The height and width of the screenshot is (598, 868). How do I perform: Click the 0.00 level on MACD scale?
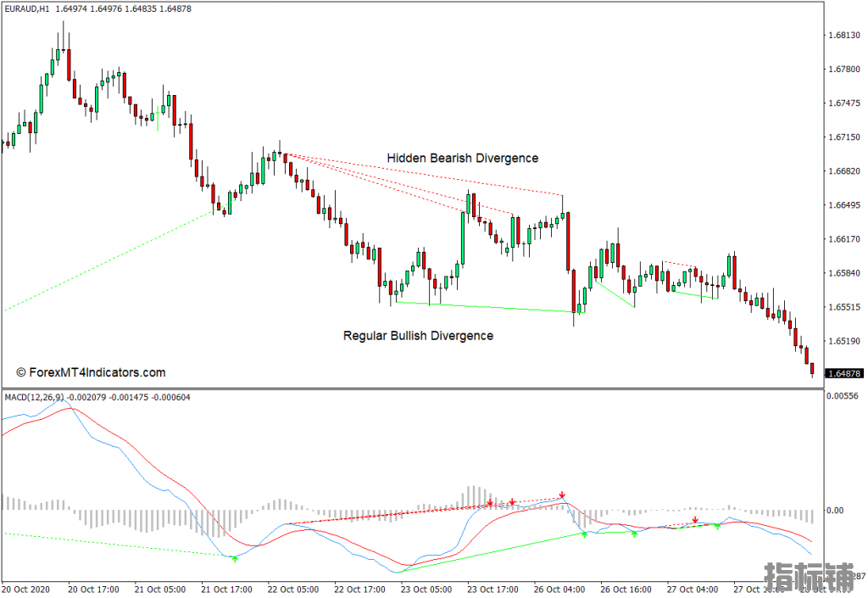tap(836, 510)
